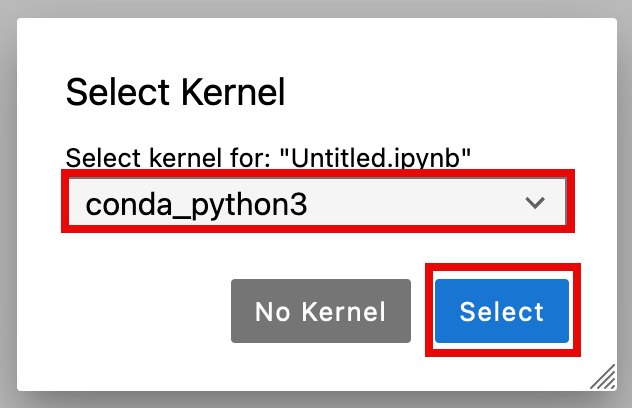Grab the dialog resize handle icon
632x408 pixels.
coord(601,377)
